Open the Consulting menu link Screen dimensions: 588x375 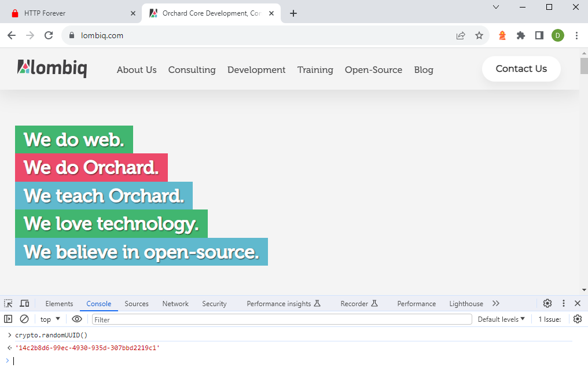point(192,70)
